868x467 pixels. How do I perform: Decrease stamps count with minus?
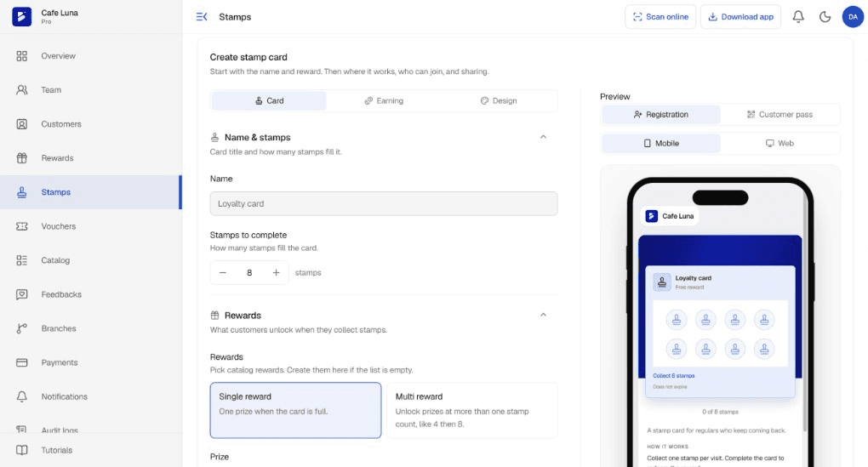[x=223, y=272]
